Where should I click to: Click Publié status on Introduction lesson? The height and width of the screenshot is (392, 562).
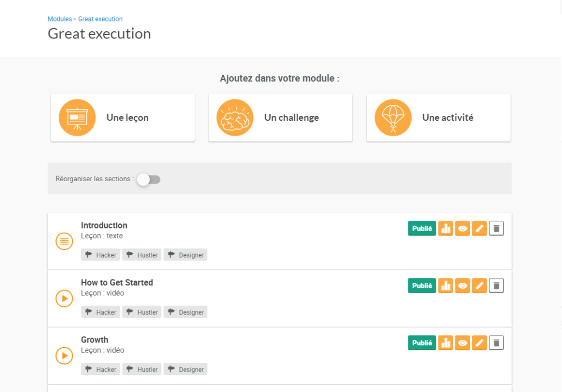421,228
